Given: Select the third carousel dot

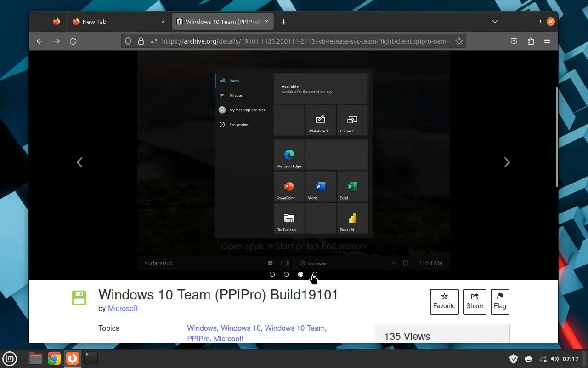Looking at the screenshot, I should point(300,274).
